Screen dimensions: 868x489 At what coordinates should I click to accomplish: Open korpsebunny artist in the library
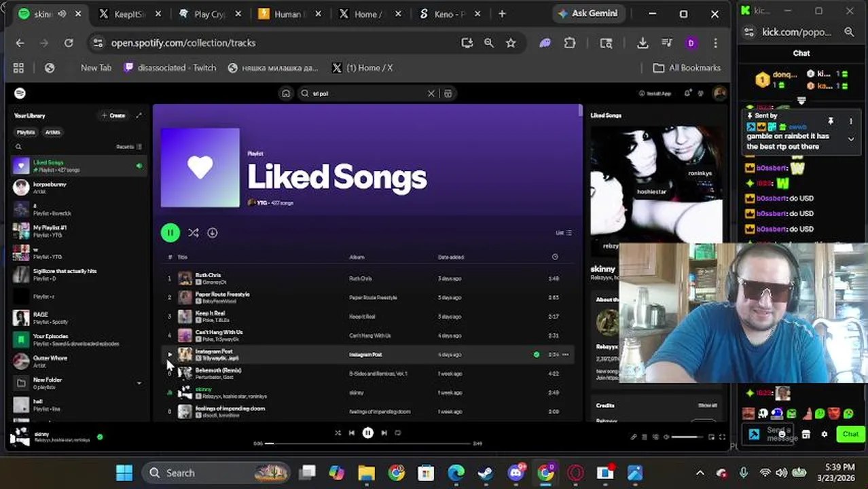tap(79, 187)
